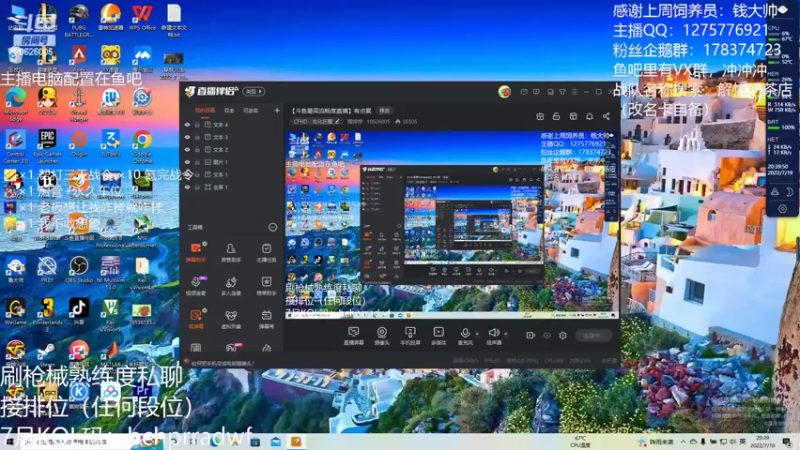Lock the 图片 1 source layer
The height and width of the screenshot is (450, 800).
click(197, 162)
